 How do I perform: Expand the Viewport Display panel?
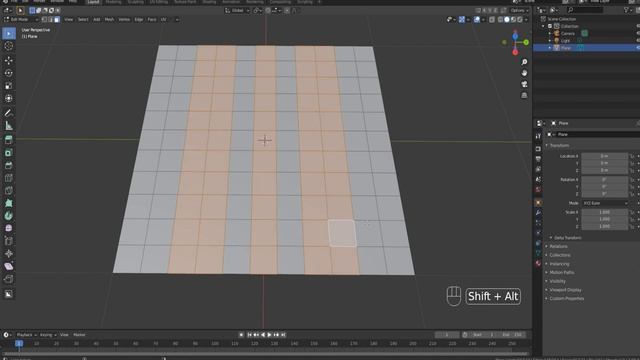565,290
